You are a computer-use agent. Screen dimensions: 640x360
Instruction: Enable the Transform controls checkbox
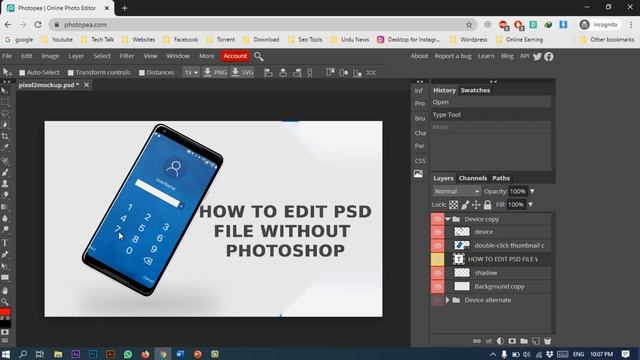71,73
